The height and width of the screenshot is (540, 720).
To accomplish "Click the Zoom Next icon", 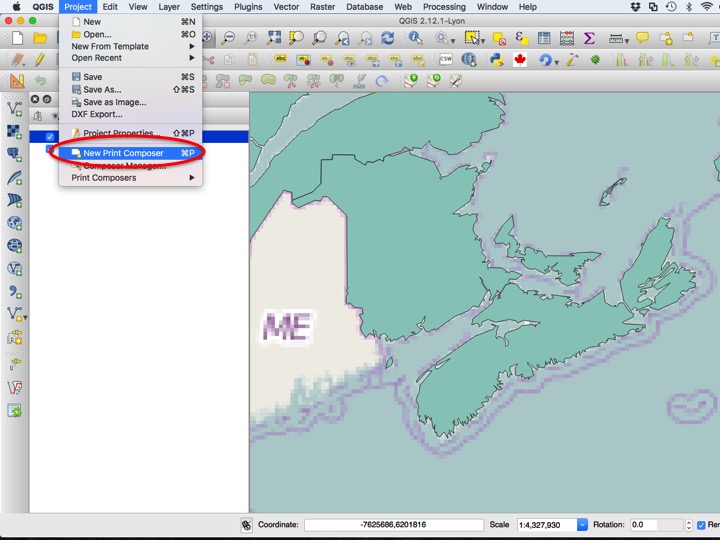I will click(x=365, y=38).
